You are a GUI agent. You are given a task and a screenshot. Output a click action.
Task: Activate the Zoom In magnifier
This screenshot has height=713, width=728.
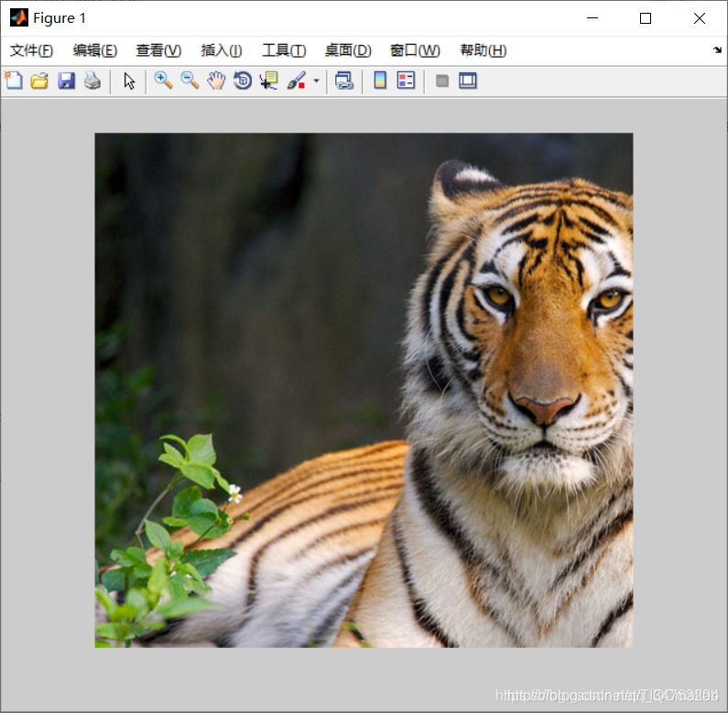tap(163, 81)
